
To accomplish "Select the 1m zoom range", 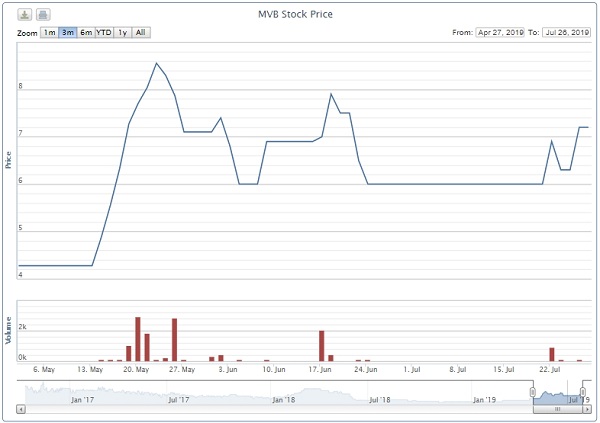I will pos(49,33).
